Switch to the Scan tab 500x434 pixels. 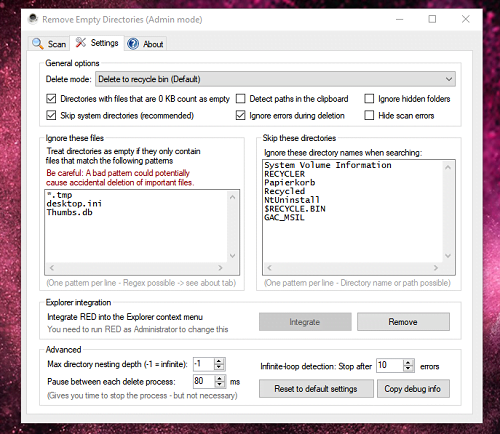coord(49,44)
